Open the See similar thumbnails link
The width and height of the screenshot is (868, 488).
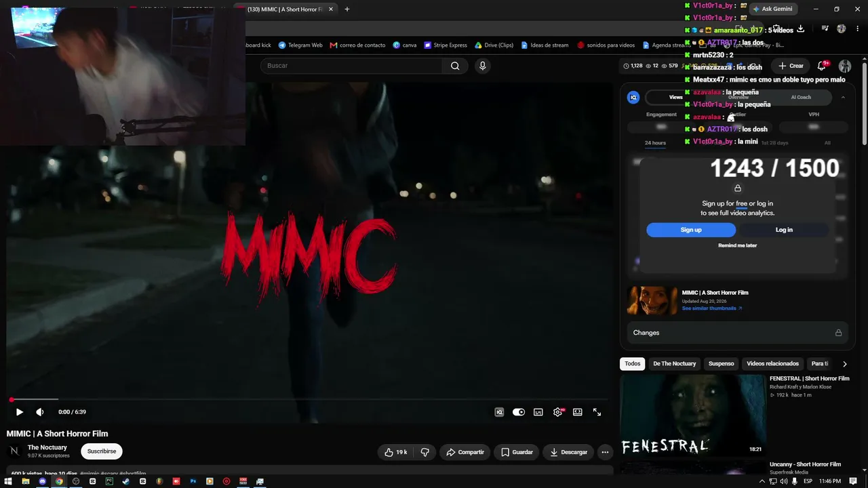pyautogui.click(x=712, y=308)
